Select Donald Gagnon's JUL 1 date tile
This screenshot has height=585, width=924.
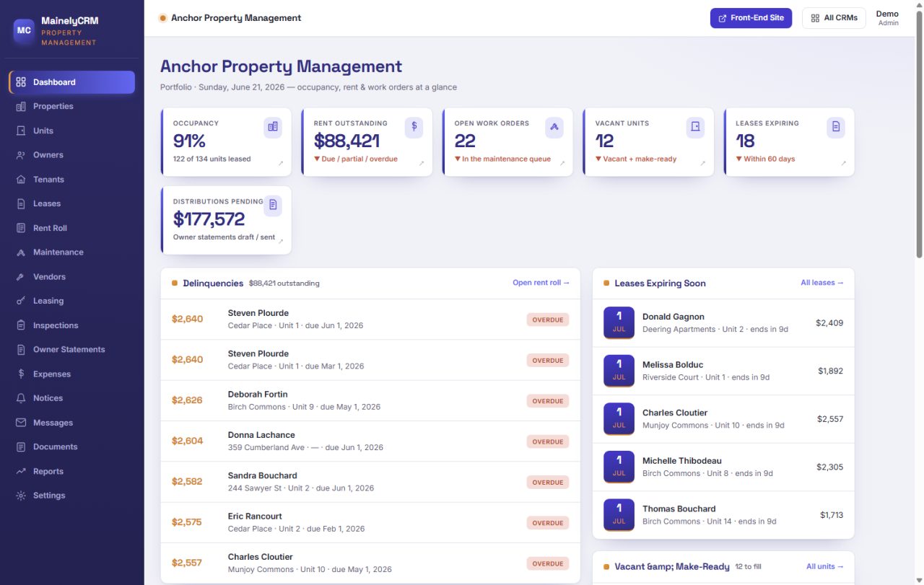(x=619, y=322)
